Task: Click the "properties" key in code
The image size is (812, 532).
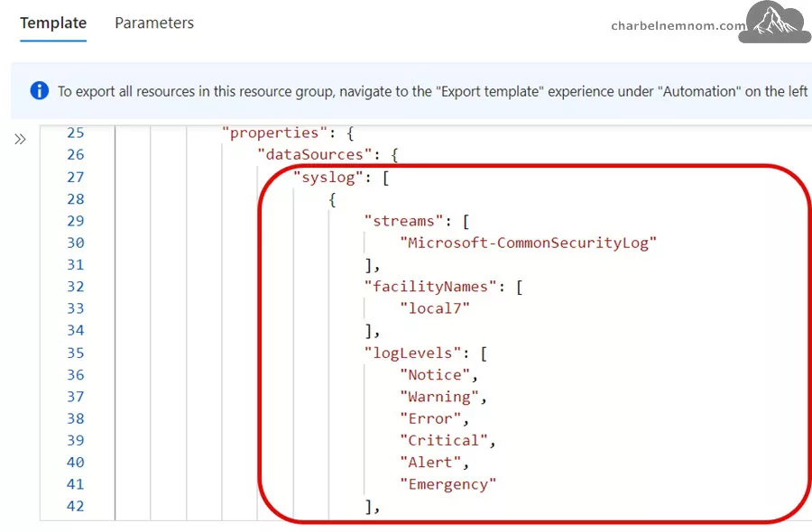Action: (274, 133)
